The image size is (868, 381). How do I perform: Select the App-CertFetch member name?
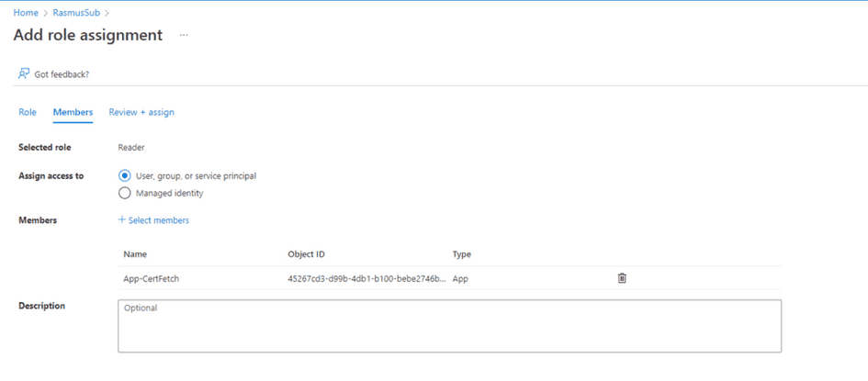click(151, 278)
